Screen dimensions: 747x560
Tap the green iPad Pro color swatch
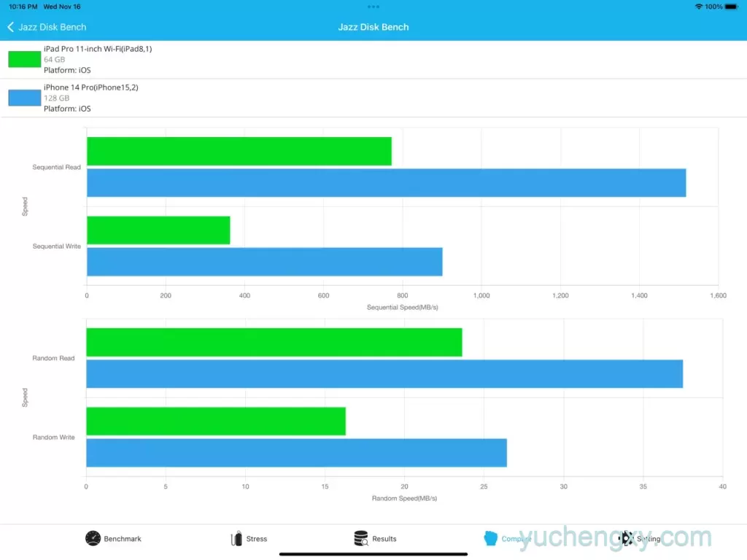pos(25,60)
